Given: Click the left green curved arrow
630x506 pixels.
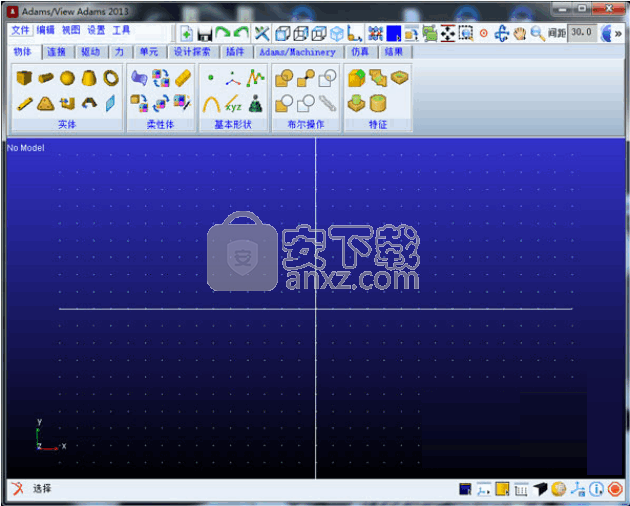Looking at the screenshot, I should 223,33.
